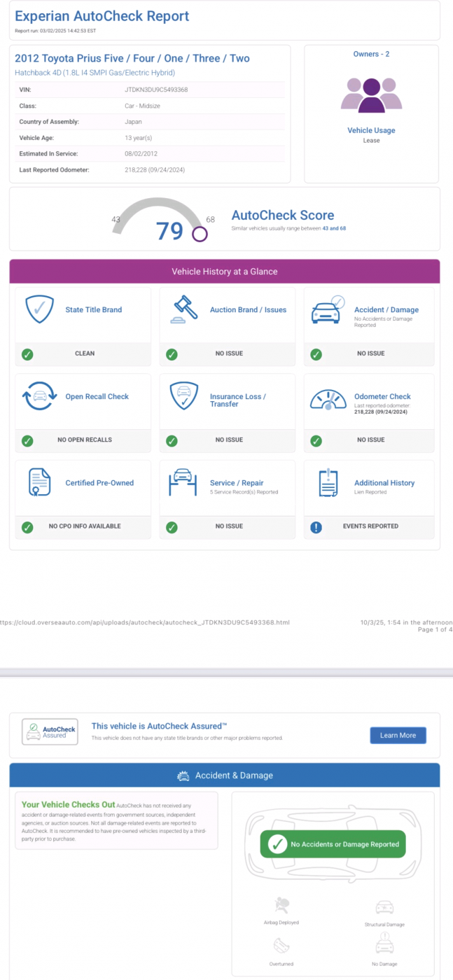
Task: Click the Service / Repair car lift icon
Action: [x=183, y=484]
